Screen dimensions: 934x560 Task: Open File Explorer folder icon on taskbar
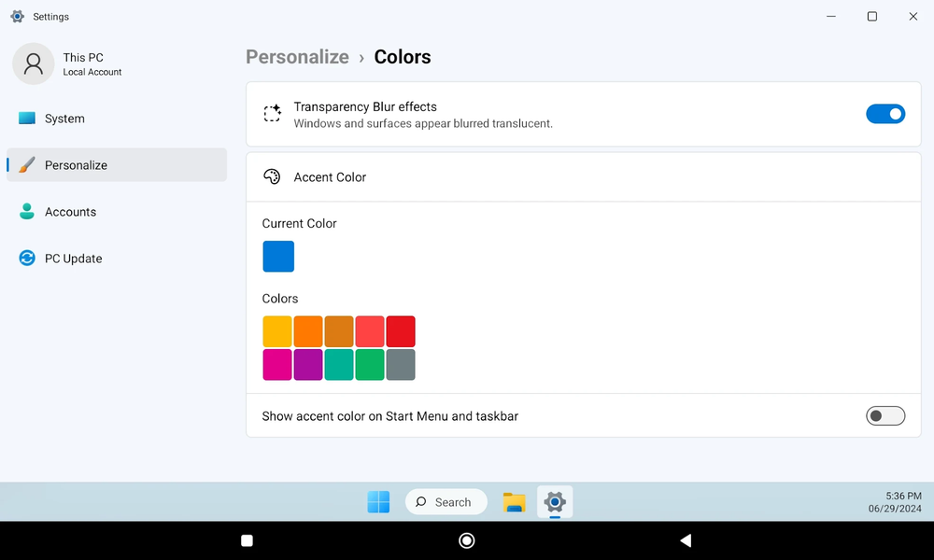pos(514,502)
